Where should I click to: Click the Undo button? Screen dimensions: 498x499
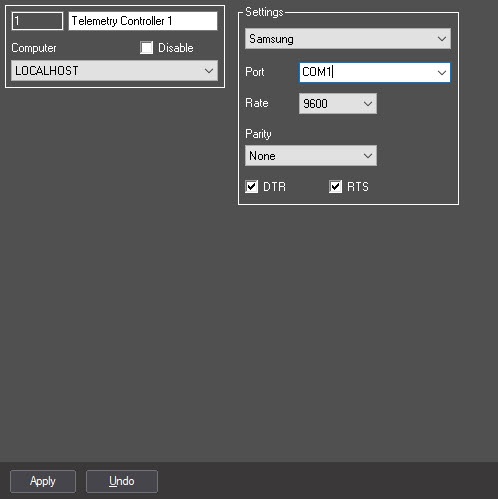(x=122, y=481)
